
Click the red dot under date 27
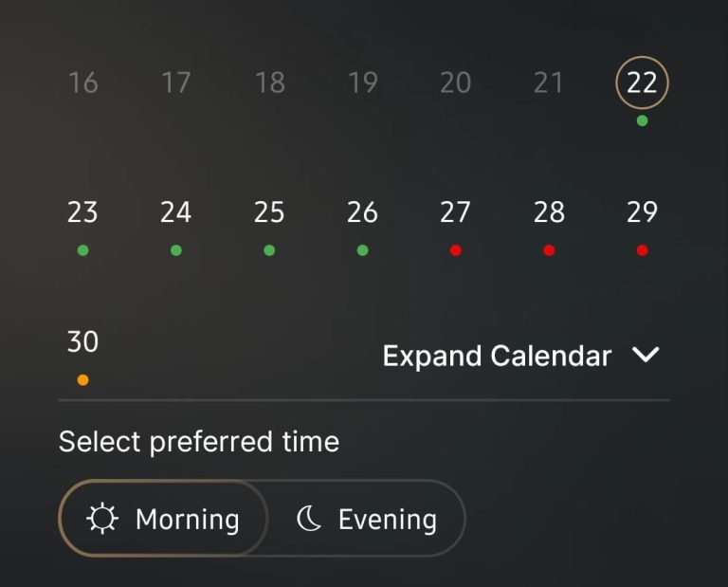pos(455,250)
